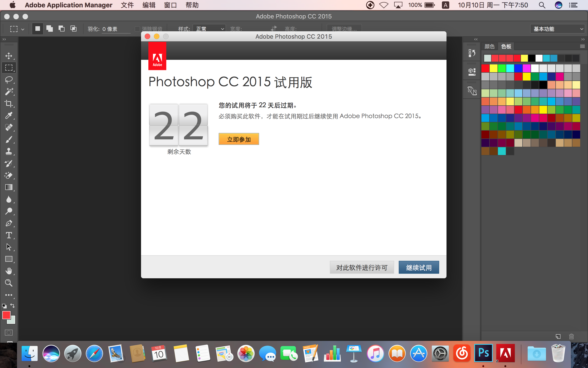Click the red foreground color swatch
Image resolution: width=588 pixels, height=368 pixels.
coord(6,315)
